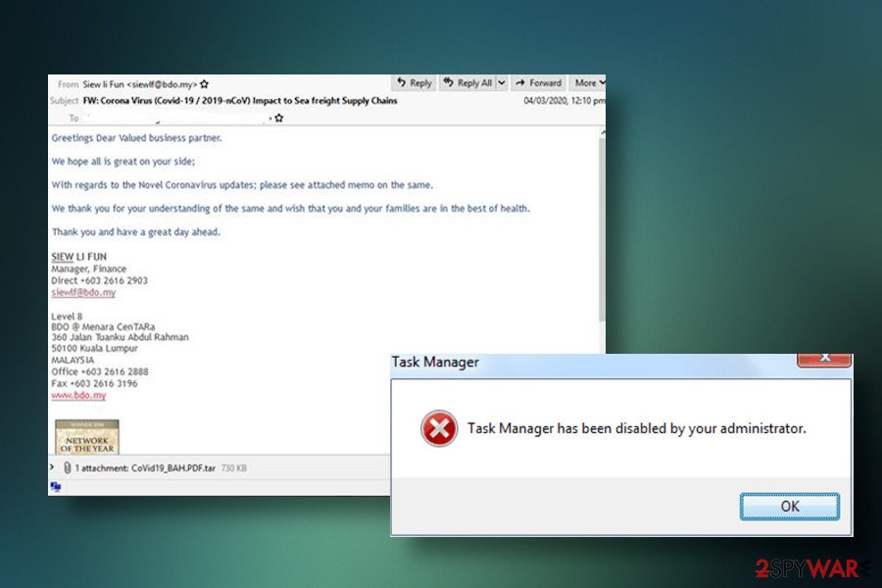Viewport: 882px width, 588px height.
Task: Open the Reply All dropdown arrow
Action: 501,82
